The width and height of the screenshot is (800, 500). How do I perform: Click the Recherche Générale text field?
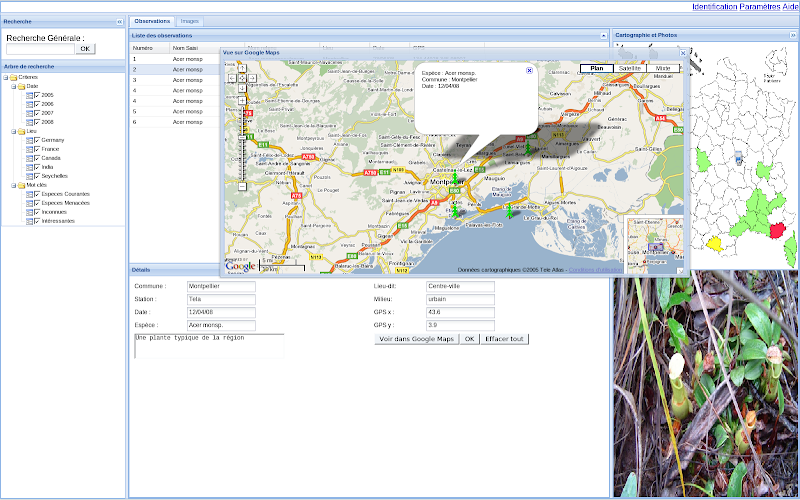click(40, 48)
